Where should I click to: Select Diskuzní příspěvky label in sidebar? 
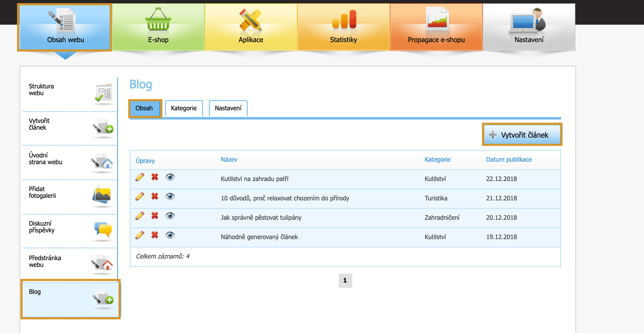pyautogui.click(x=42, y=227)
